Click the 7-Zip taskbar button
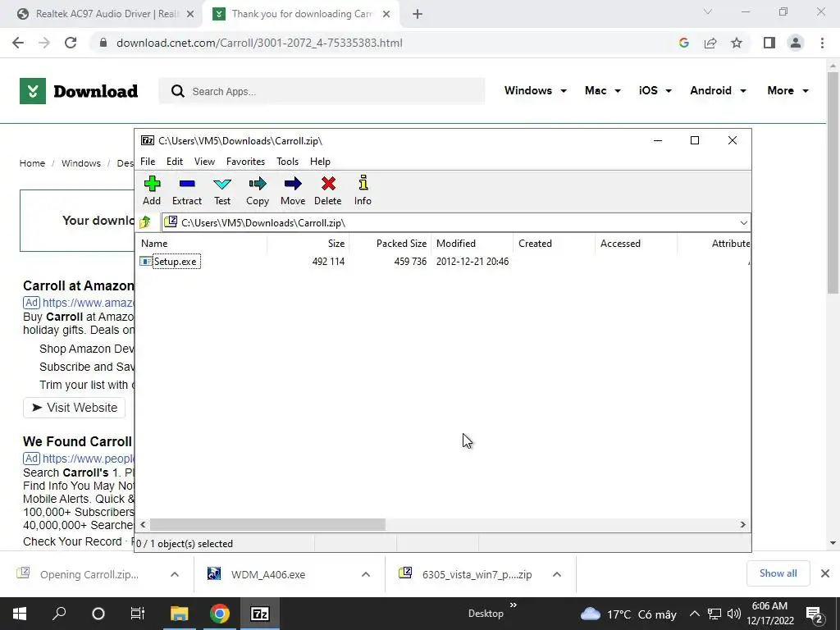 (x=260, y=614)
